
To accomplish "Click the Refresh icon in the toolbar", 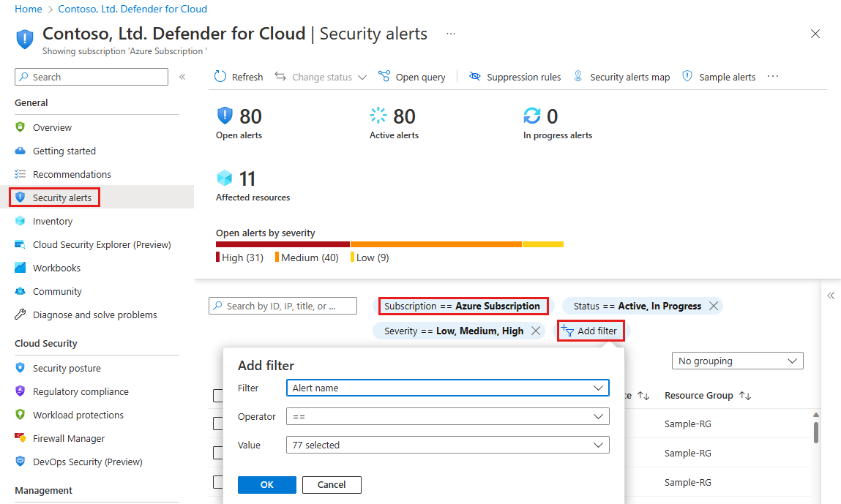I will [220, 77].
